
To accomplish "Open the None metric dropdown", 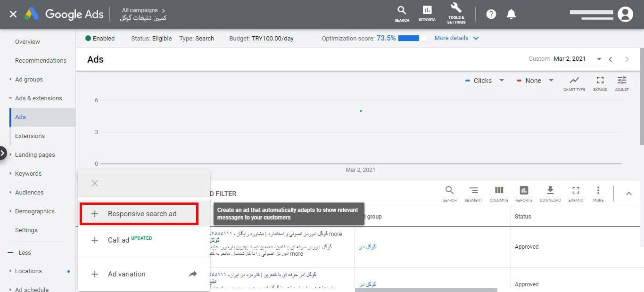I will [x=535, y=81].
